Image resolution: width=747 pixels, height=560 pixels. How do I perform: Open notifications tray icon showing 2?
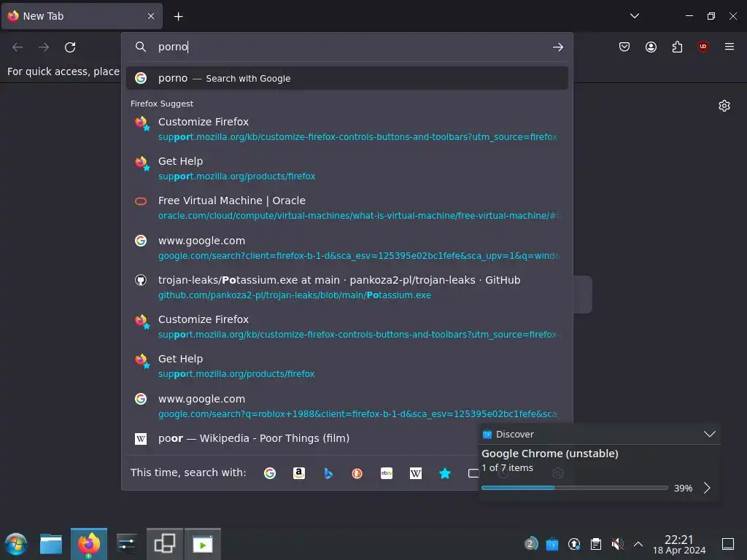(530, 544)
